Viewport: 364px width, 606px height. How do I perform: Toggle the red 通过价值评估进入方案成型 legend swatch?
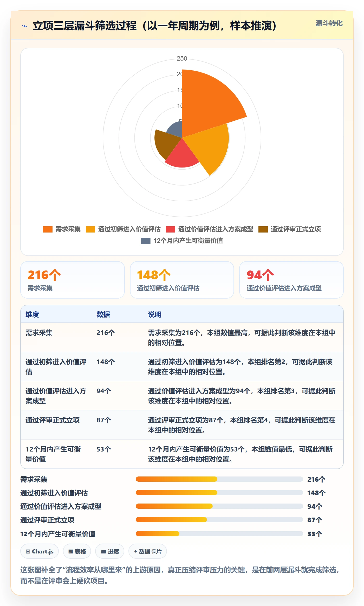tap(171, 229)
